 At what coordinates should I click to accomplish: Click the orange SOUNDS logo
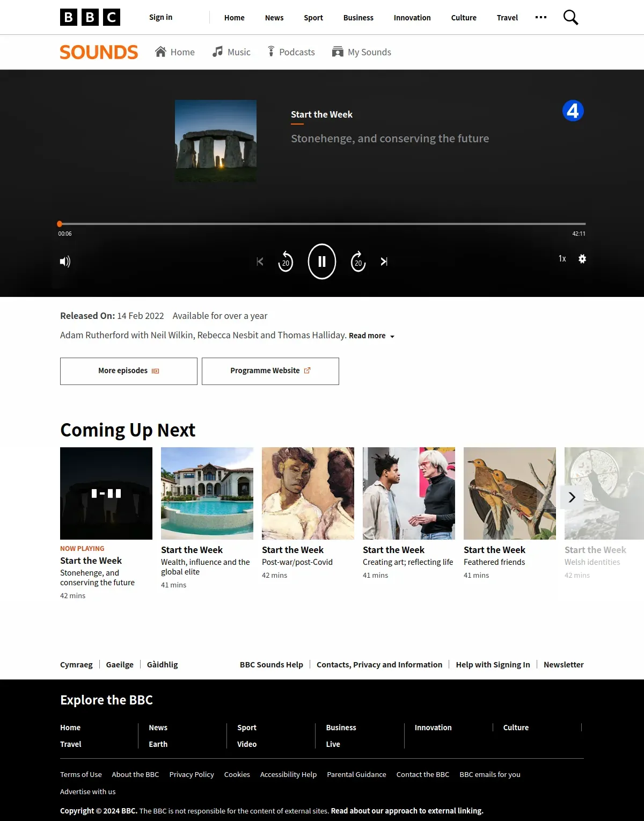point(99,52)
